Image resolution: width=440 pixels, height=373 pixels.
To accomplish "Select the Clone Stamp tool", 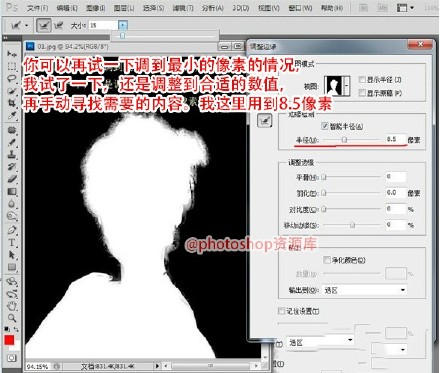I will pos(12,154).
